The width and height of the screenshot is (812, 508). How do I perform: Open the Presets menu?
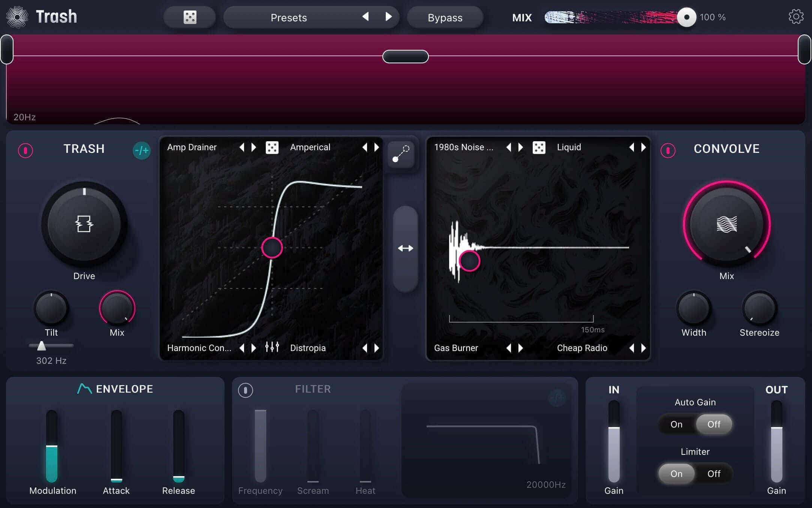pyautogui.click(x=289, y=18)
